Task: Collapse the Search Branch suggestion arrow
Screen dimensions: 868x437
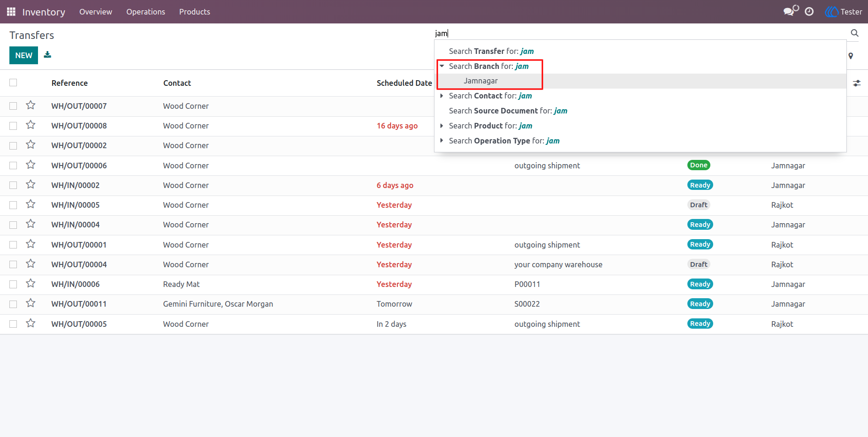Action: pyautogui.click(x=442, y=66)
